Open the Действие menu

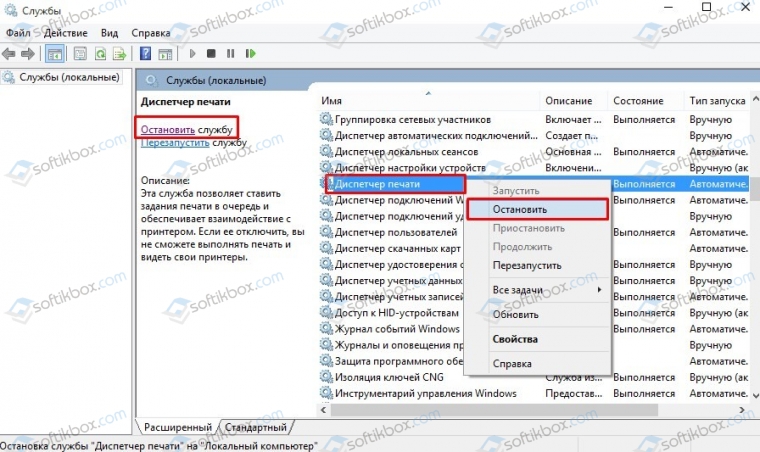(65, 33)
